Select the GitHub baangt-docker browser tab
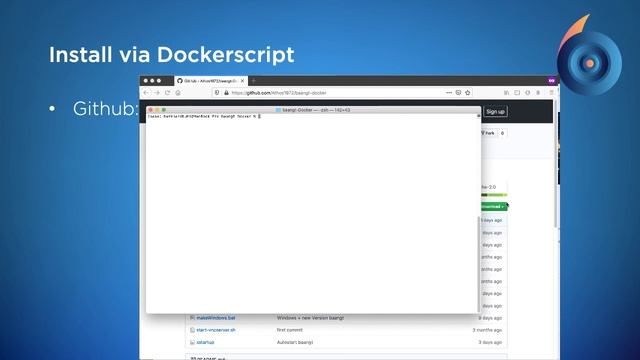Viewport: 640px width, 360px height. click(x=211, y=81)
